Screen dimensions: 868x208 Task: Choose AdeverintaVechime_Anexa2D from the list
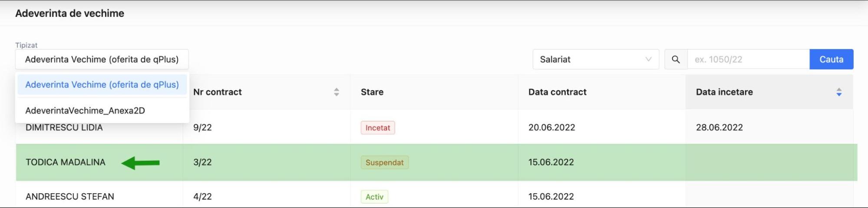click(85, 110)
